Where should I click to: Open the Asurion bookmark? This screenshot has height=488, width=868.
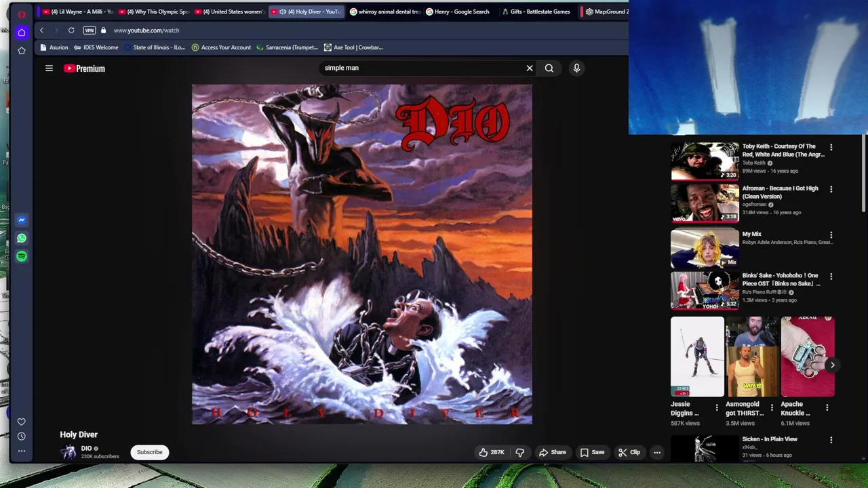[54, 47]
